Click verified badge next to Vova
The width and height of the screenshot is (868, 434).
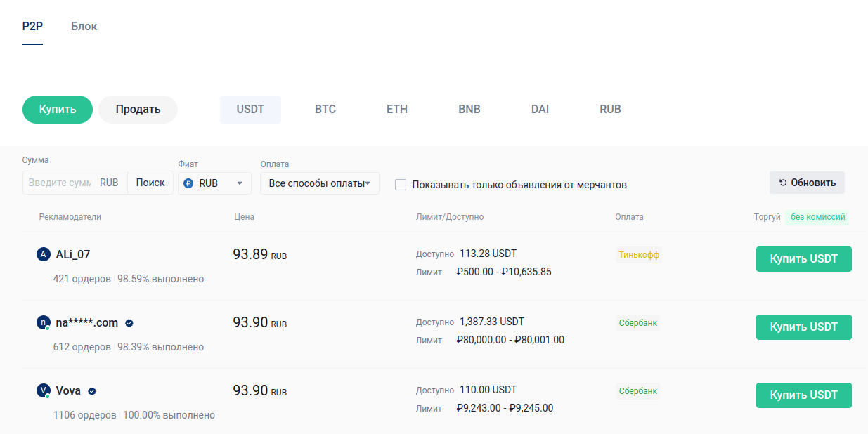(92, 391)
